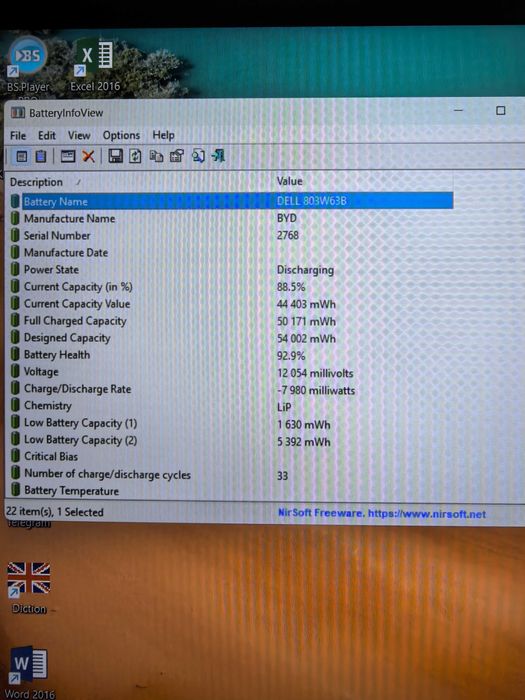The width and height of the screenshot is (525, 700).
Task: Select the Chemistry row
Action: 231,406
